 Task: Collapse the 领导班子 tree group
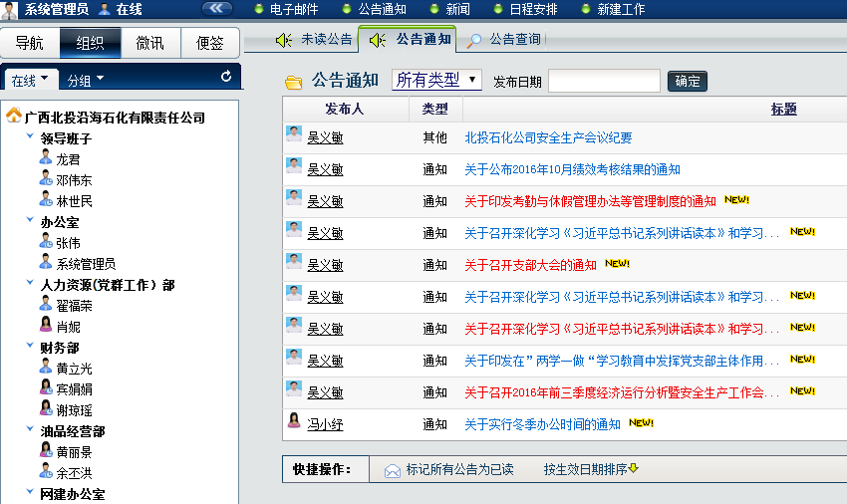[x=30, y=136]
